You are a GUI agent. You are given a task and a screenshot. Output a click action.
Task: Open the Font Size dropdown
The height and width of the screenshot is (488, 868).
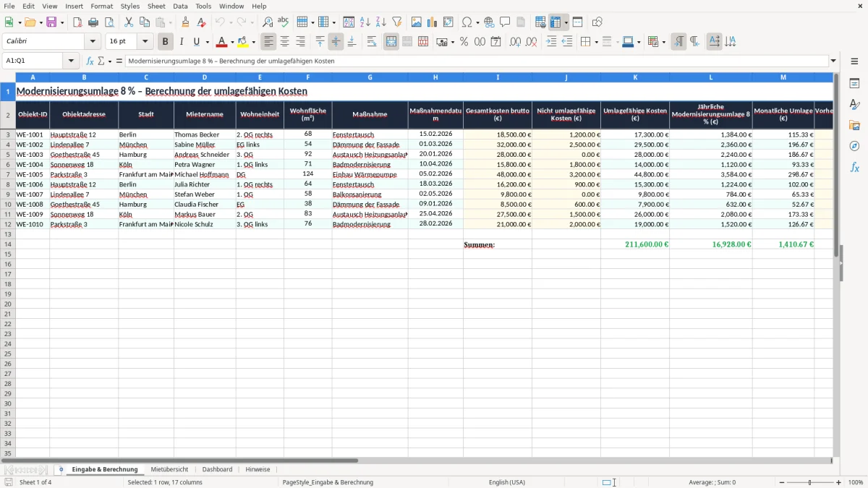click(145, 42)
